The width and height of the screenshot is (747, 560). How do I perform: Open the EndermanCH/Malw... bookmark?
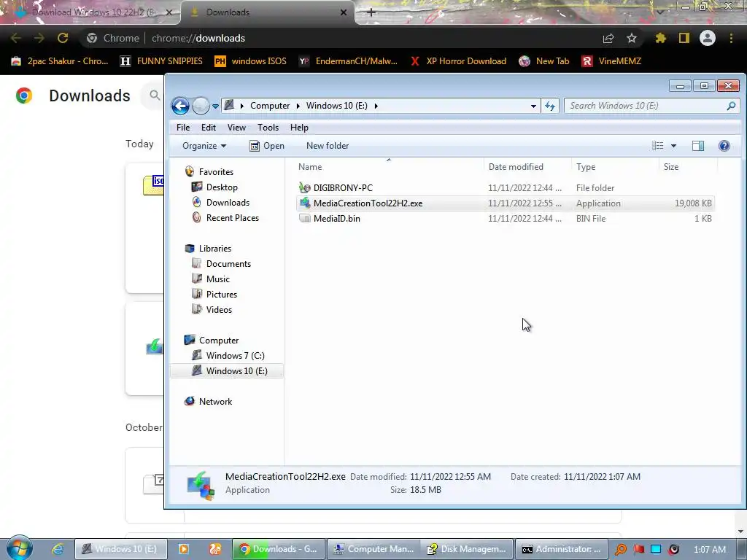348,61
